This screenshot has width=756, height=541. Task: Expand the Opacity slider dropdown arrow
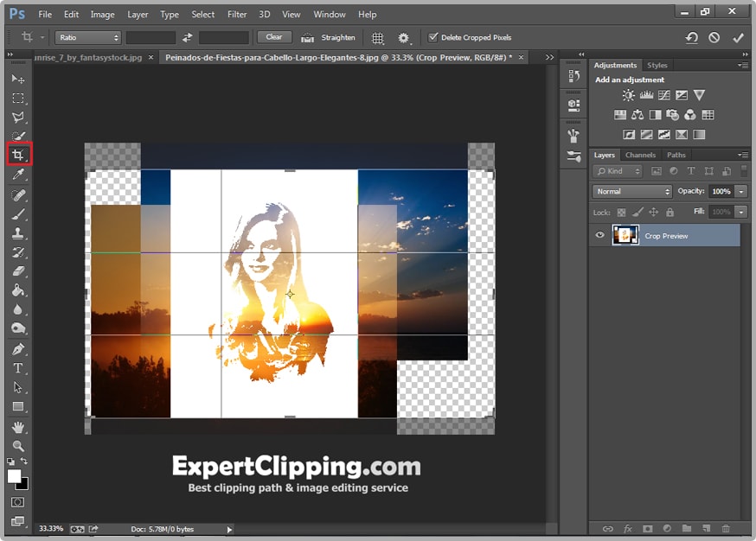(x=741, y=191)
